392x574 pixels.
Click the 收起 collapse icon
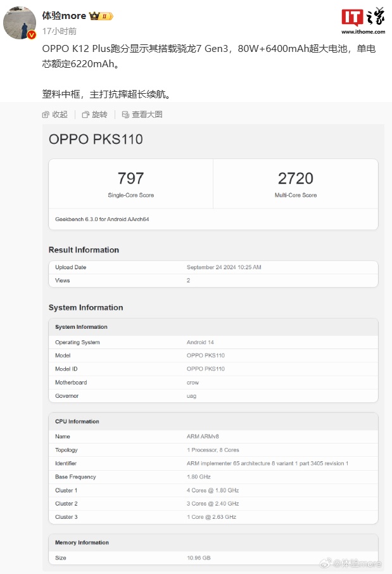tap(46, 115)
